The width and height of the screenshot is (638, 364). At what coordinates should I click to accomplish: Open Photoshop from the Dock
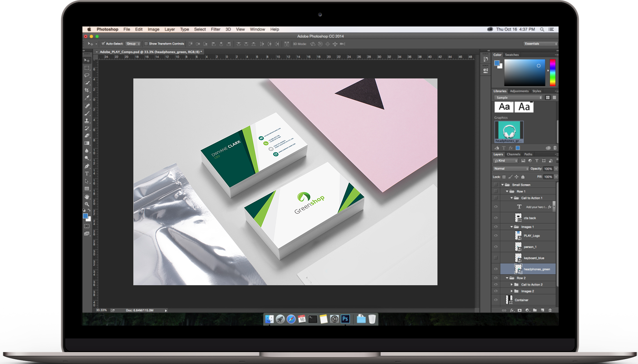click(x=345, y=319)
